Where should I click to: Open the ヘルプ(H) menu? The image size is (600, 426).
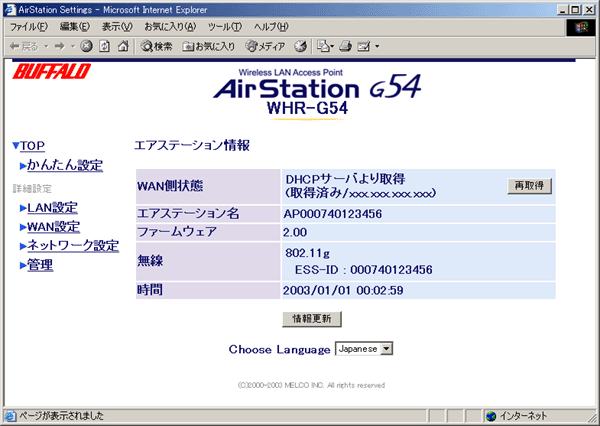271,27
